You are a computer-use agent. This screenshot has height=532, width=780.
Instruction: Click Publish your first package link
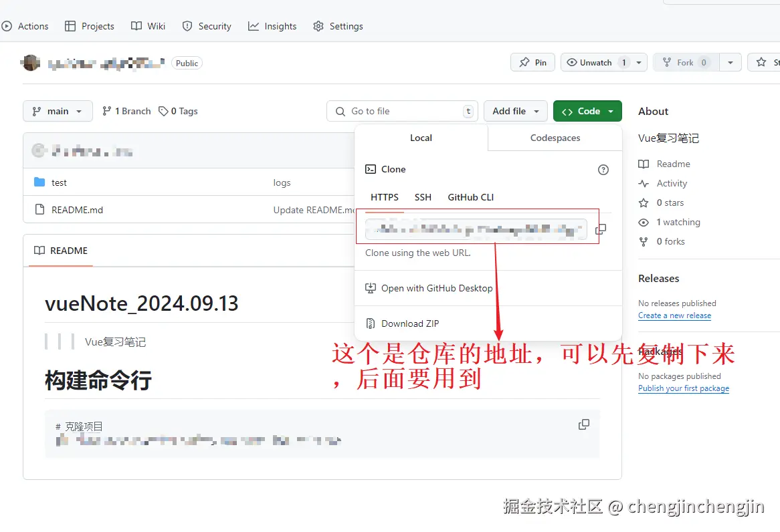[684, 388]
